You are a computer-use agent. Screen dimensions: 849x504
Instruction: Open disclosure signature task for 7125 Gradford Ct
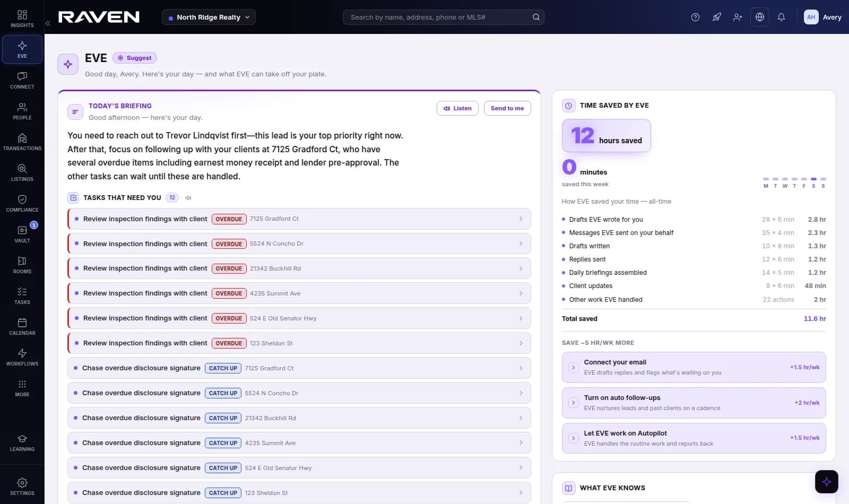point(299,368)
